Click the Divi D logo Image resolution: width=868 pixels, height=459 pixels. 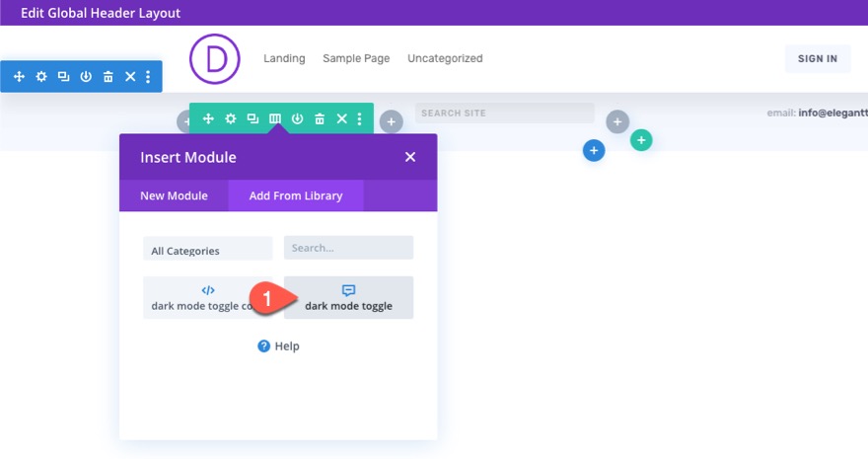pyautogui.click(x=215, y=58)
